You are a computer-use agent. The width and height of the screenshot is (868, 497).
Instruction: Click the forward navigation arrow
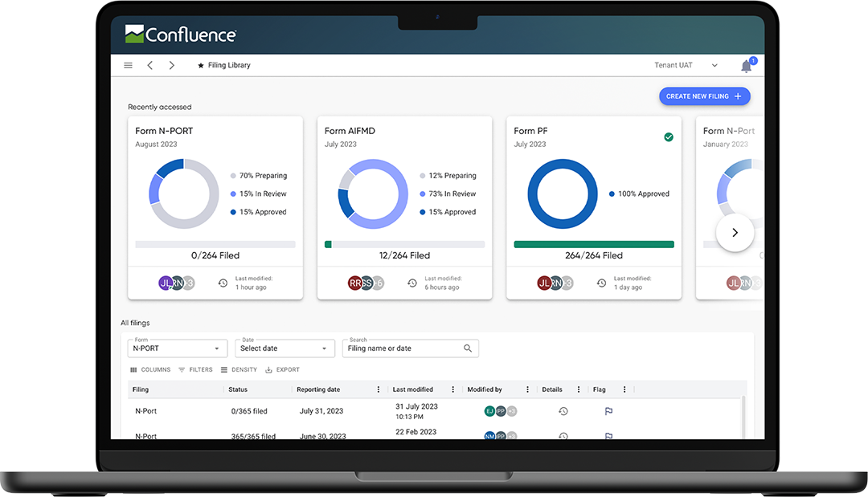171,66
